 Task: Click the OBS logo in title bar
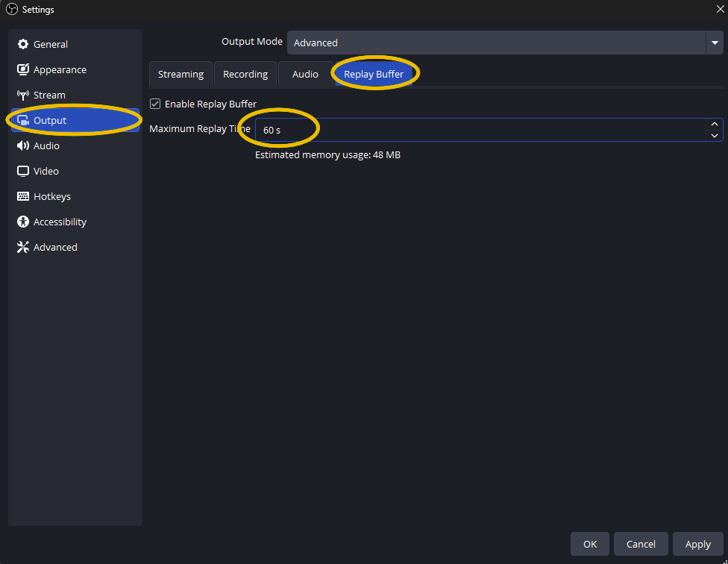click(12, 9)
